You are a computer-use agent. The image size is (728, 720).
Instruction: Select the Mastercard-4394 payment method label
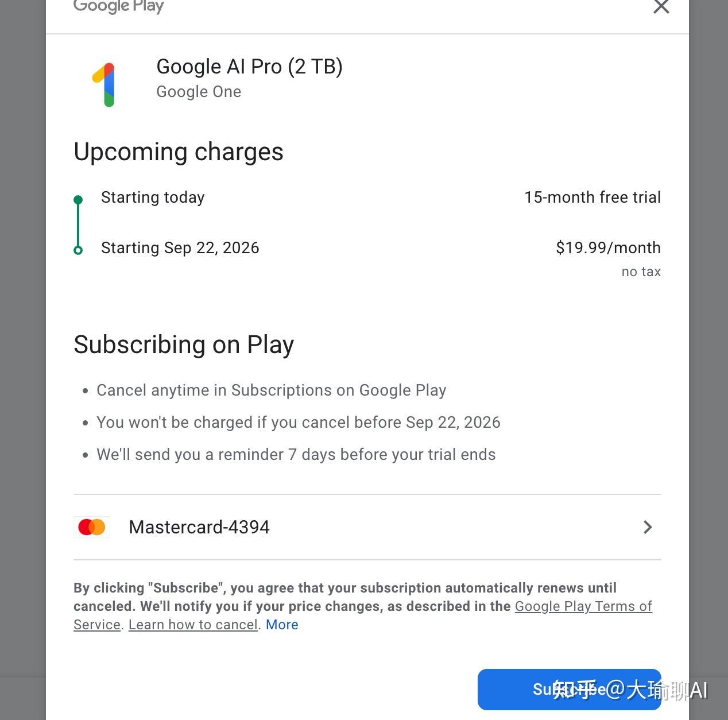coord(199,527)
